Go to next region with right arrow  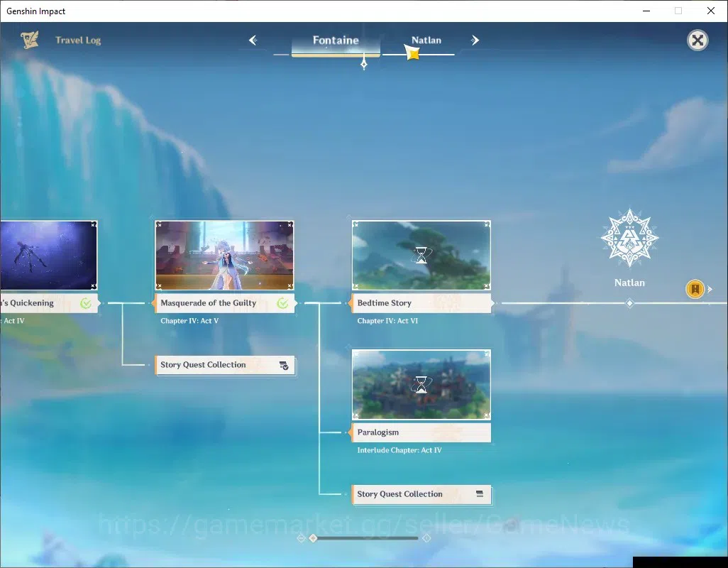[475, 40]
